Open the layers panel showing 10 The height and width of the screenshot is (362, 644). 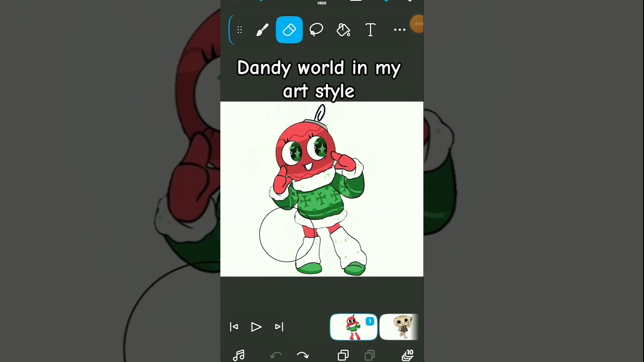[408, 355]
